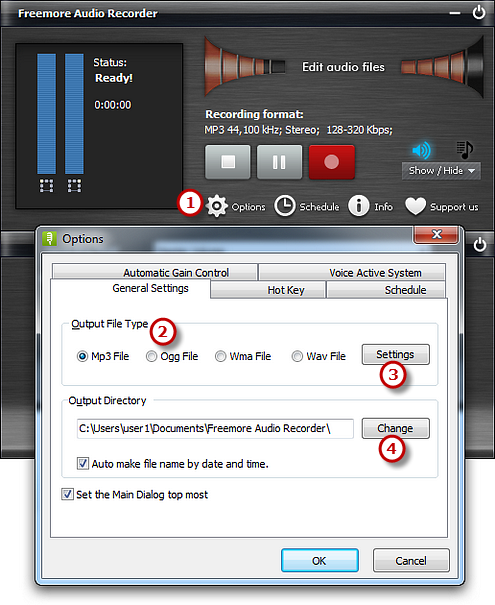Click the MP3 44,100 kHz format text
Screen dimensions: 495x605
click(x=298, y=130)
